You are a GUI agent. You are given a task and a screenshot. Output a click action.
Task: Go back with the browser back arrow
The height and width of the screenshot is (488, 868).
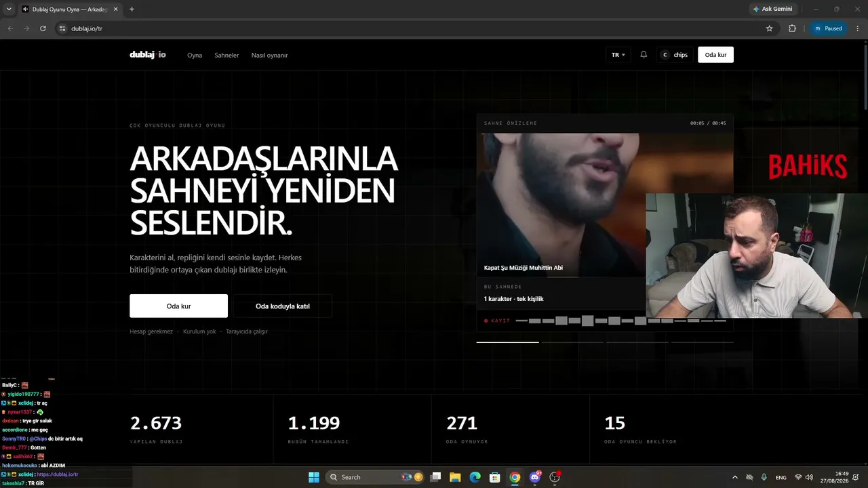click(x=10, y=28)
